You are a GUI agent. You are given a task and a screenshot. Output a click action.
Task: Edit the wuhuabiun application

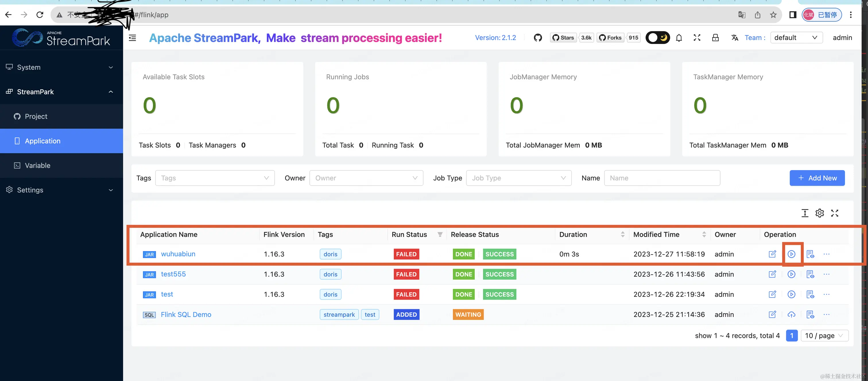pos(772,254)
